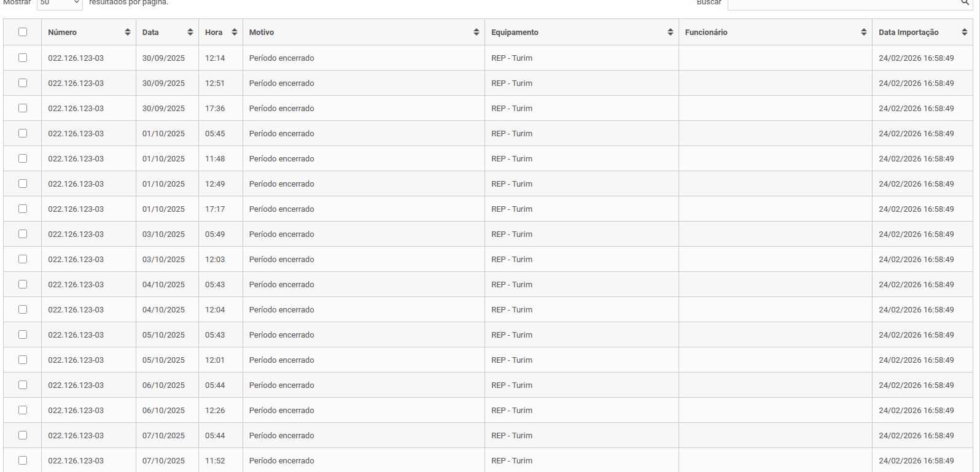Image resolution: width=980 pixels, height=472 pixels.
Task: Click the REP - Turim cell for 03/10/2025 12:03
Action: [511, 260]
